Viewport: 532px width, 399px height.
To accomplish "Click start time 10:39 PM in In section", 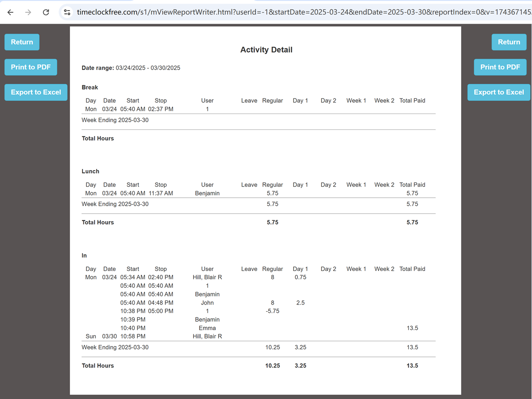I will [133, 320].
